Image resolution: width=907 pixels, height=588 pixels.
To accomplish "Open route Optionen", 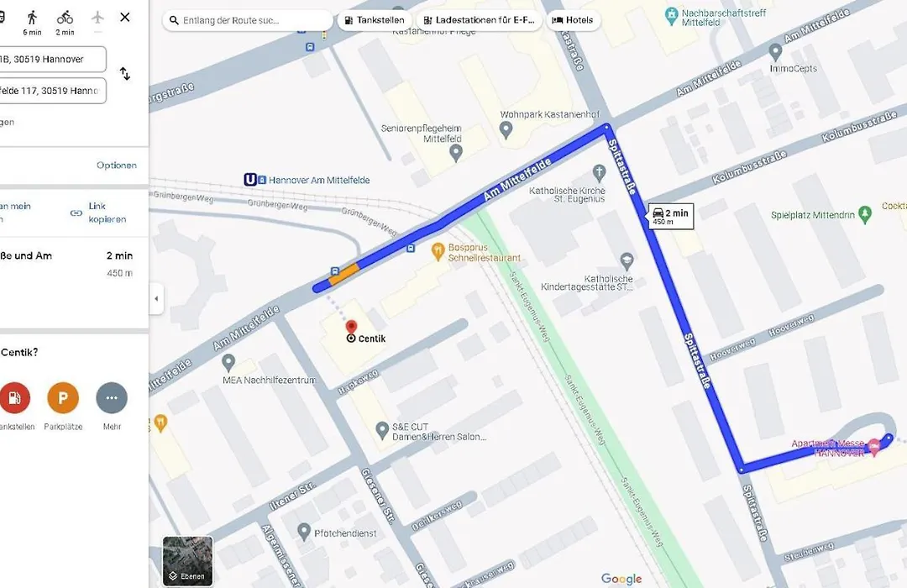I will point(117,165).
